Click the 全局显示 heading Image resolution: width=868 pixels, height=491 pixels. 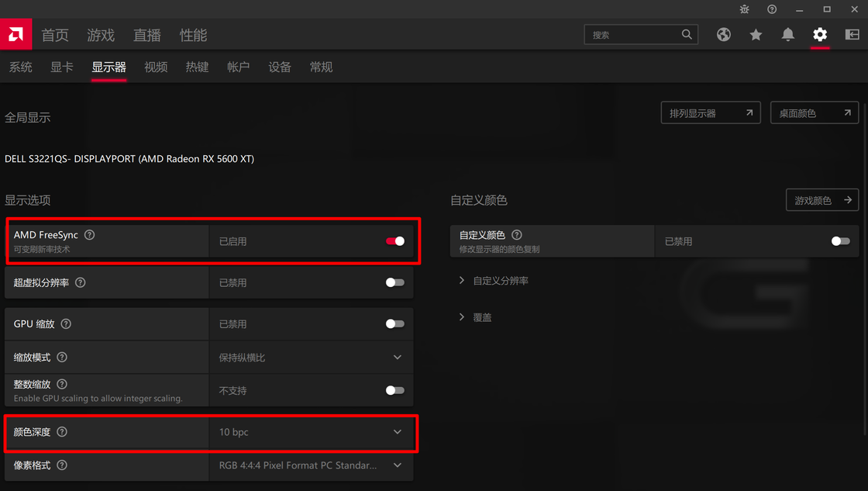pyautogui.click(x=27, y=117)
